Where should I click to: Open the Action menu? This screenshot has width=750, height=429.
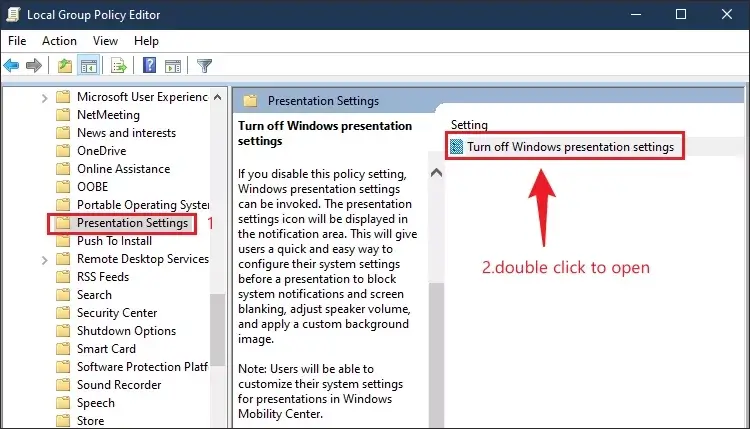tap(59, 41)
